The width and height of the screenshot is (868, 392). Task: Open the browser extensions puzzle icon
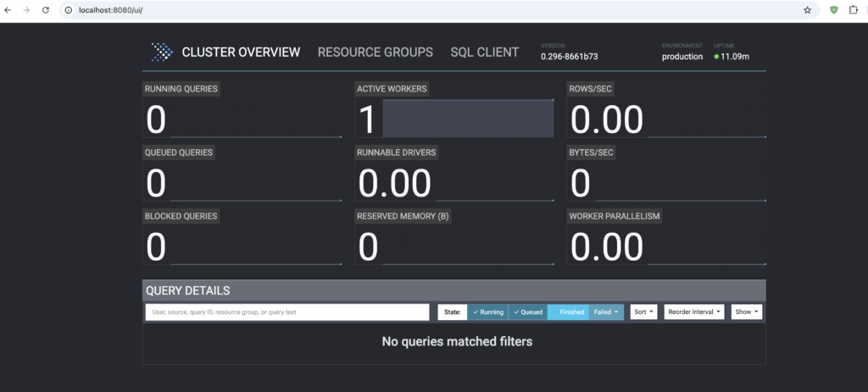coord(854,9)
